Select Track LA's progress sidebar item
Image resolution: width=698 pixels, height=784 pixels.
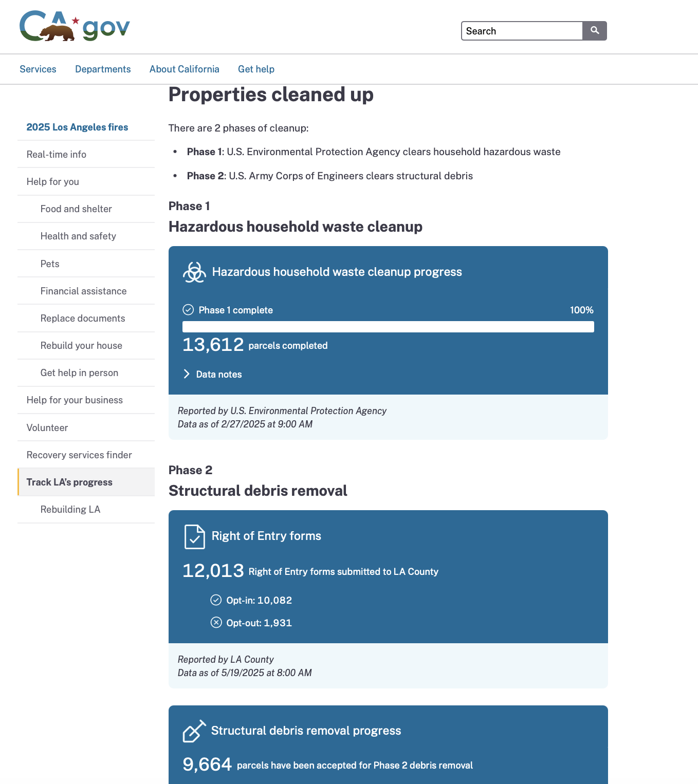(x=69, y=482)
